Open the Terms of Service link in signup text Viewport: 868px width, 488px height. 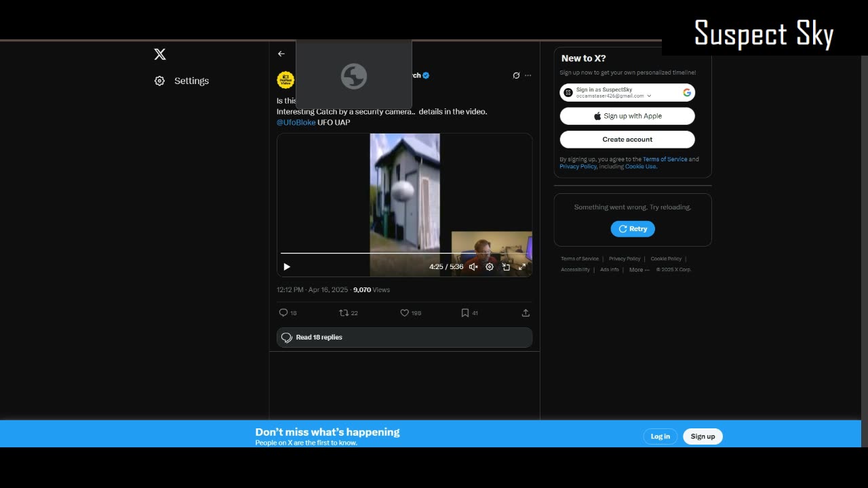coord(665,159)
